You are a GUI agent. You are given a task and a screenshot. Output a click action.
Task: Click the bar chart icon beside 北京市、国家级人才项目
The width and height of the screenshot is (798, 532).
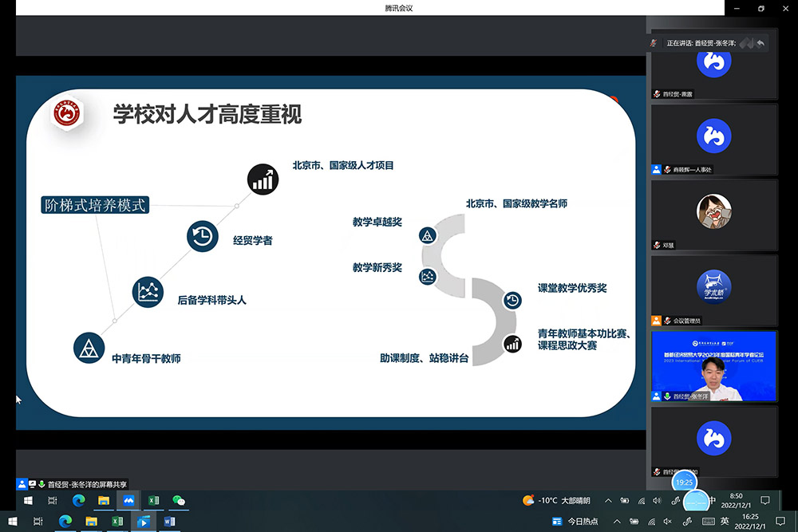263,179
